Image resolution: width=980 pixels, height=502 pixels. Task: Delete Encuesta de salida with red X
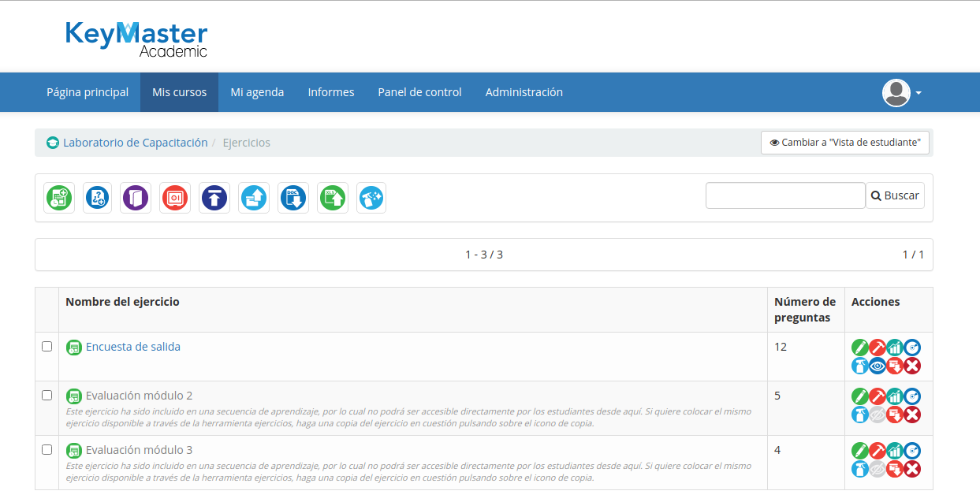pyautogui.click(x=912, y=366)
